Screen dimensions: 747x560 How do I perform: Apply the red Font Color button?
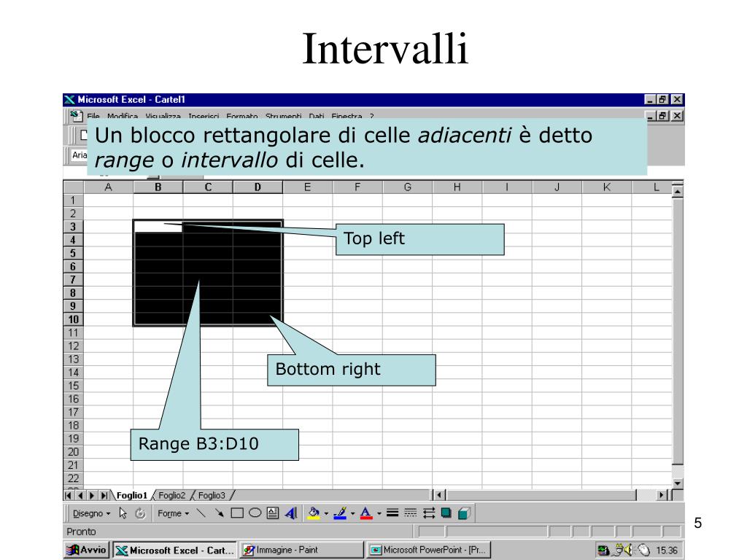366,513
